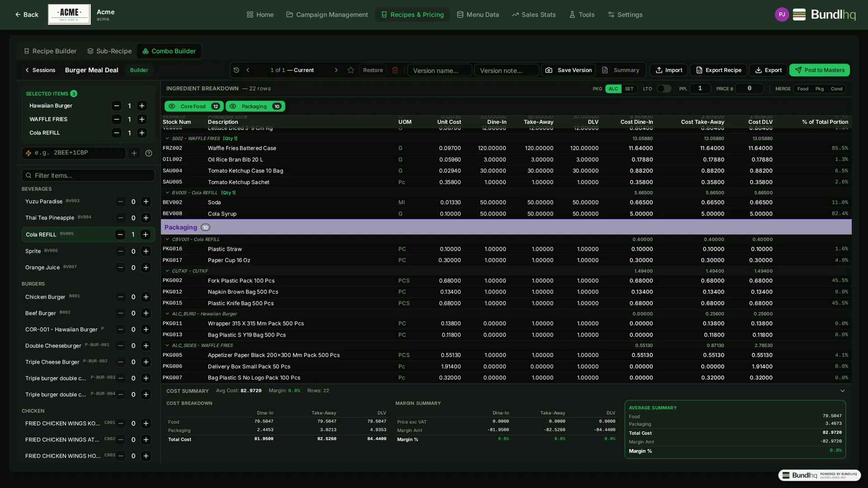The width and height of the screenshot is (868, 488).
Task: Add one Beef Burger with plus
Action: (146, 313)
